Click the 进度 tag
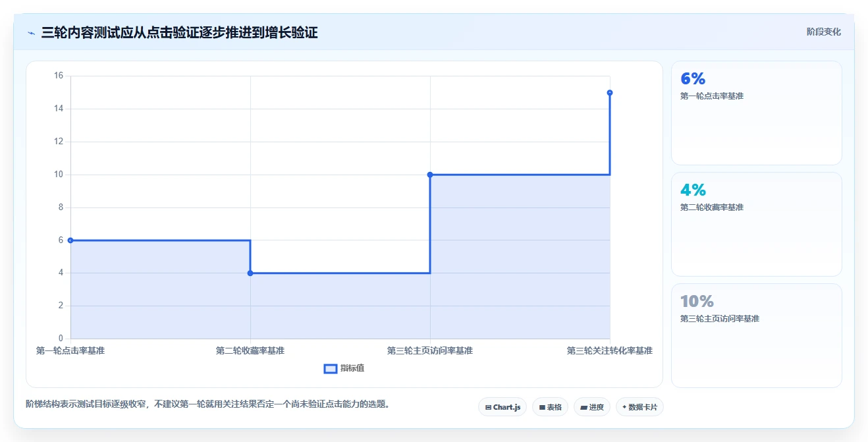The height and width of the screenshot is (442, 868). pos(592,407)
